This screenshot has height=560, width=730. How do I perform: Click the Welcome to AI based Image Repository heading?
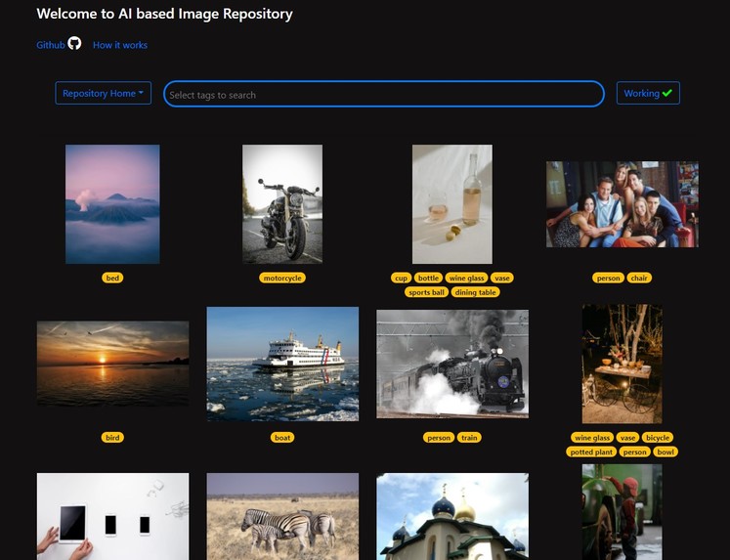pos(164,14)
